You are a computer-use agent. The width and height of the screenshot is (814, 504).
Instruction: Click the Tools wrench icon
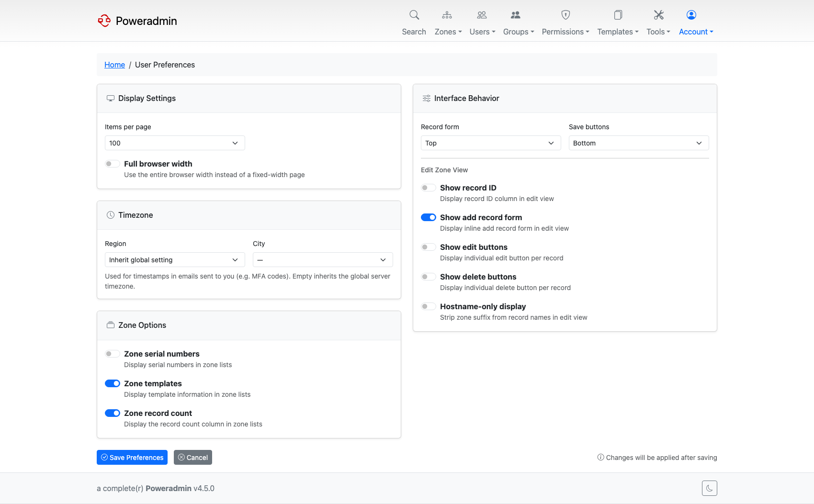(659, 15)
